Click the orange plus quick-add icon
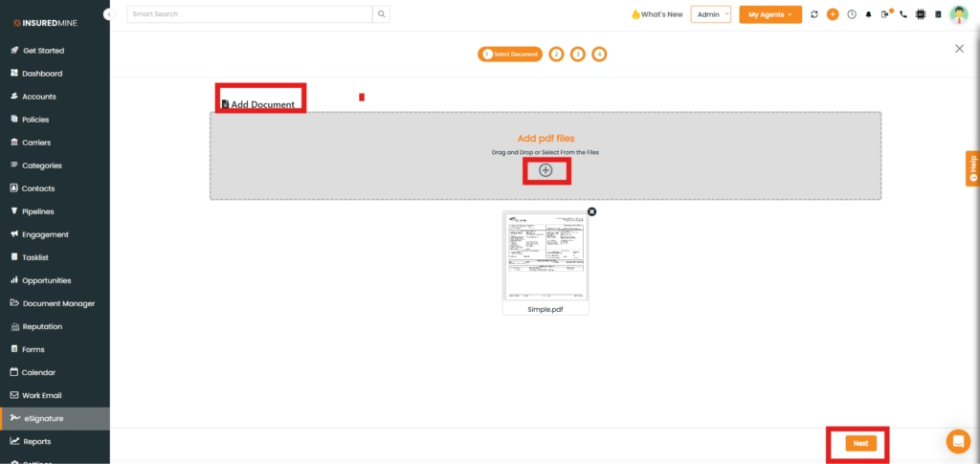 (833, 14)
